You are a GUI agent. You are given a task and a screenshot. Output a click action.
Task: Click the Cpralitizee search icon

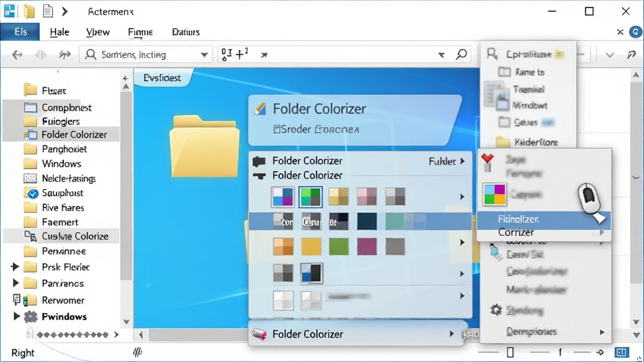(492, 54)
